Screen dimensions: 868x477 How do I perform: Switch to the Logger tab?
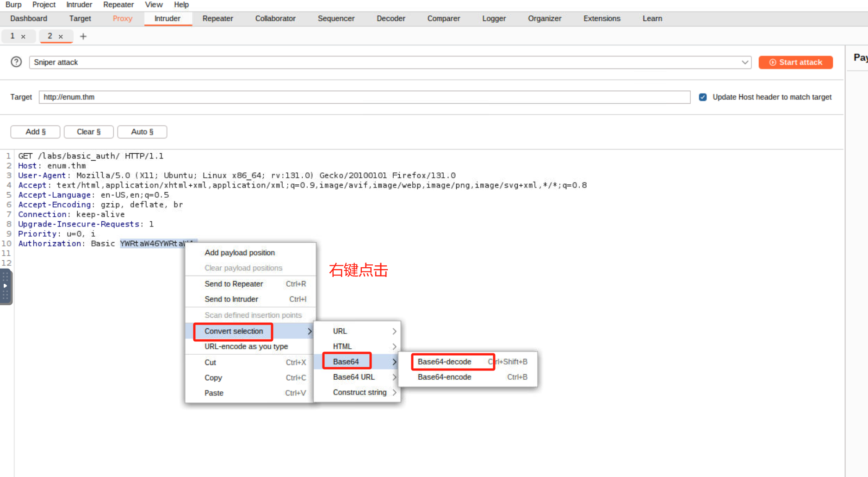point(494,19)
